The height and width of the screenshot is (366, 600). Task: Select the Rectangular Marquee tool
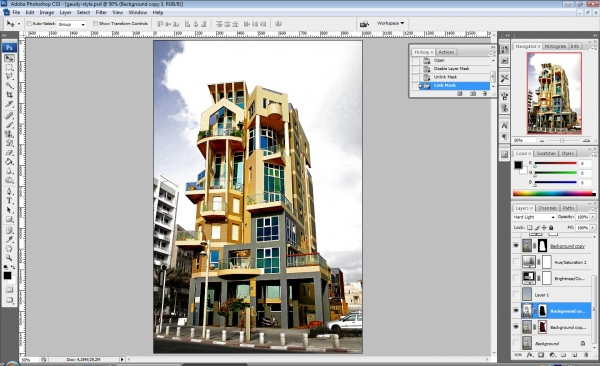point(9,68)
